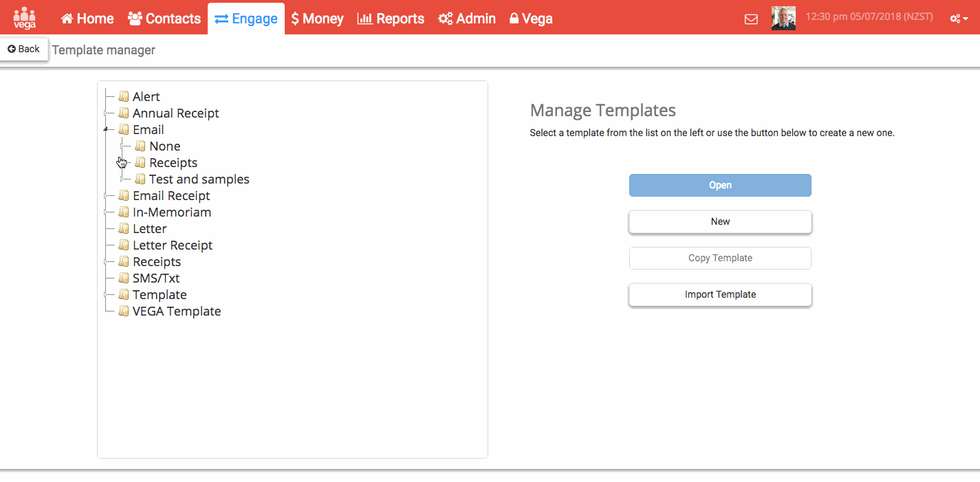Open the Contacts menu

click(x=164, y=19)
